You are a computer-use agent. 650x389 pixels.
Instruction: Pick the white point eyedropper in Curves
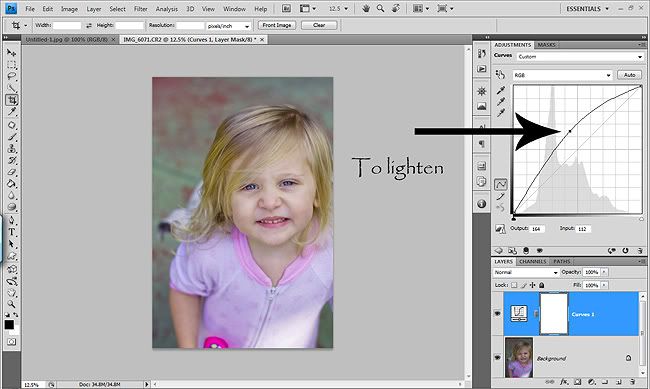[501, 113]
